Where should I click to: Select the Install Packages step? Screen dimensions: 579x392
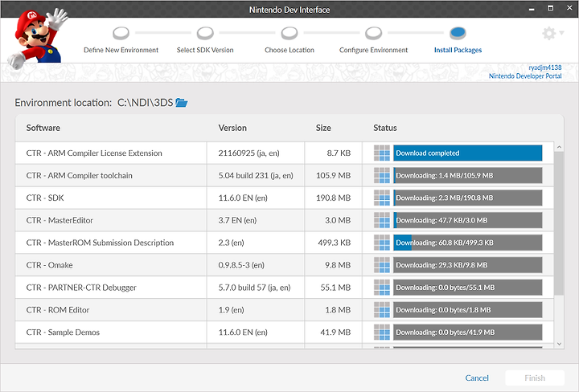(458, 40)
